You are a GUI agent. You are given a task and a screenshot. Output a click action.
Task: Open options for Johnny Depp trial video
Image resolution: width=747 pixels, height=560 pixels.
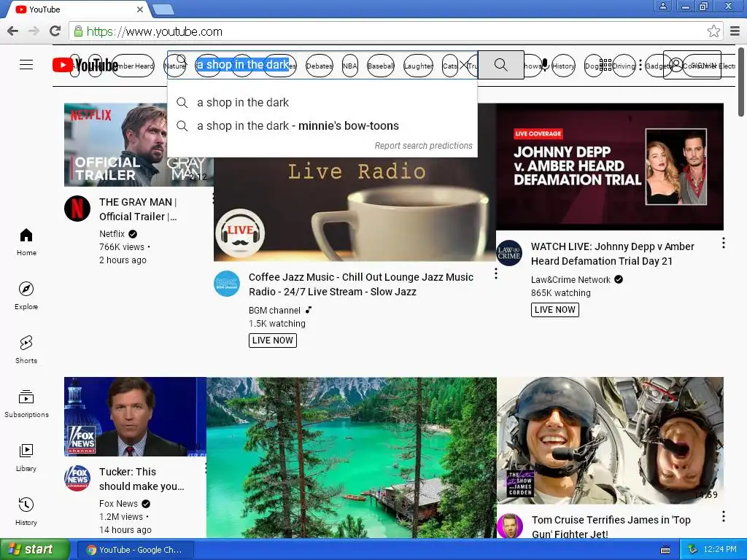(723, 243)
